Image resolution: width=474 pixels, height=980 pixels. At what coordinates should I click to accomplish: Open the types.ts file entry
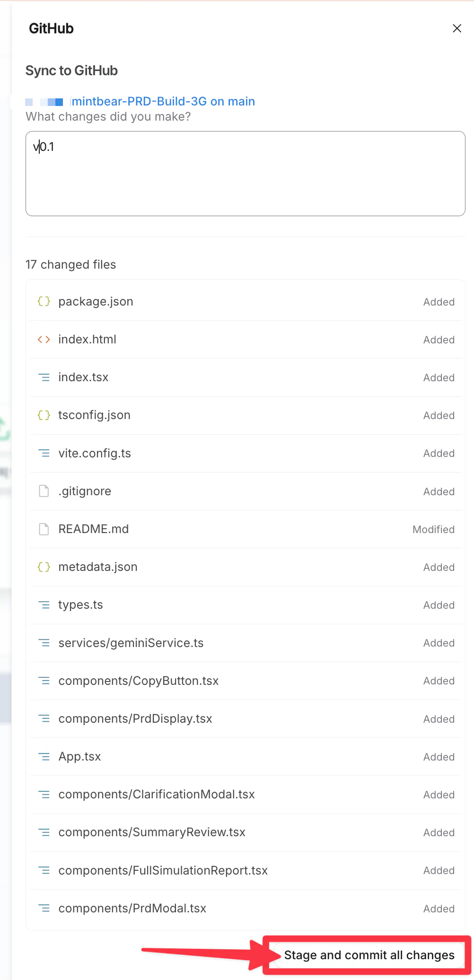click(246, 604)
